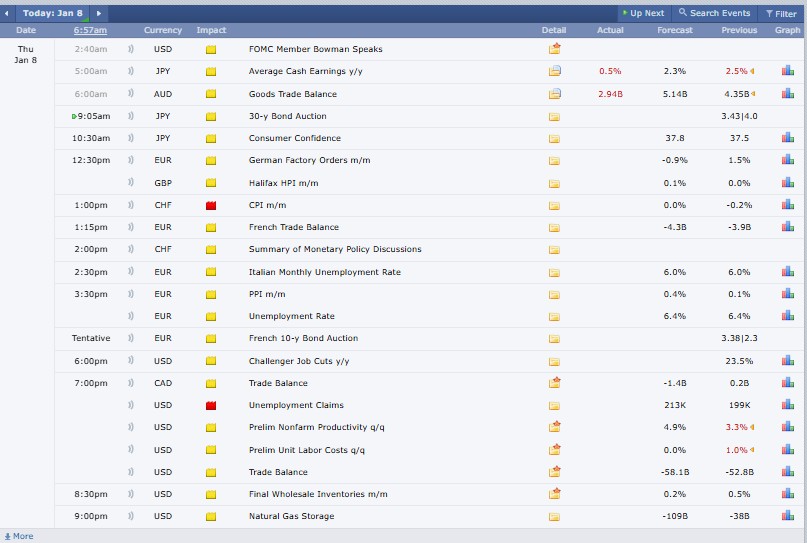807x543 pixels.
Task: Open the Filter options panel
Action: pos(780,13)
